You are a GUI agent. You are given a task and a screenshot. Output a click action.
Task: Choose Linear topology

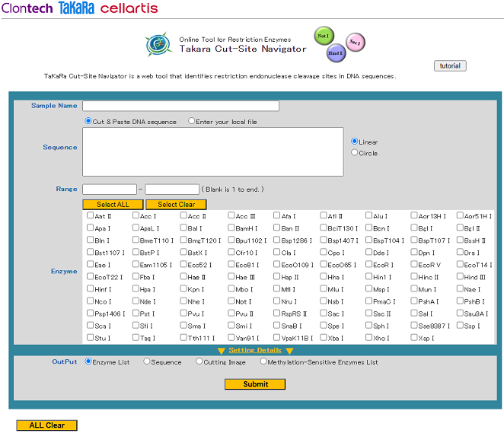(355, 142)
